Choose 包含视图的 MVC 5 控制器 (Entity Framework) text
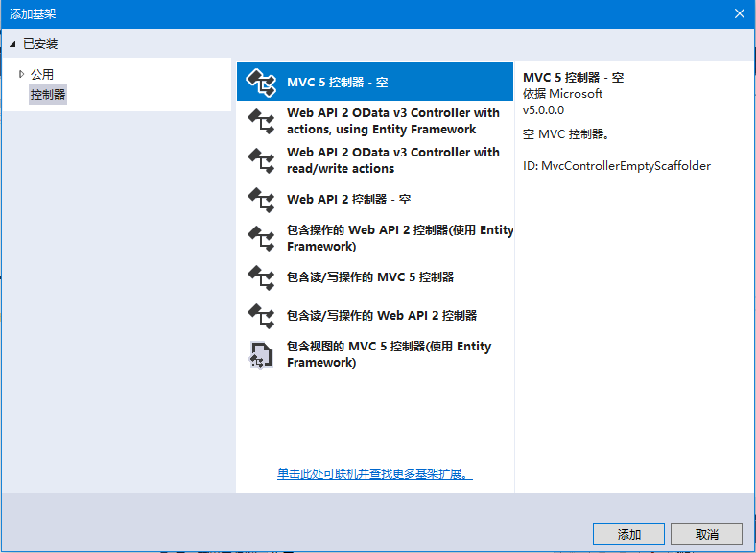This screenshot has height=553, width=756. point(389,354)
